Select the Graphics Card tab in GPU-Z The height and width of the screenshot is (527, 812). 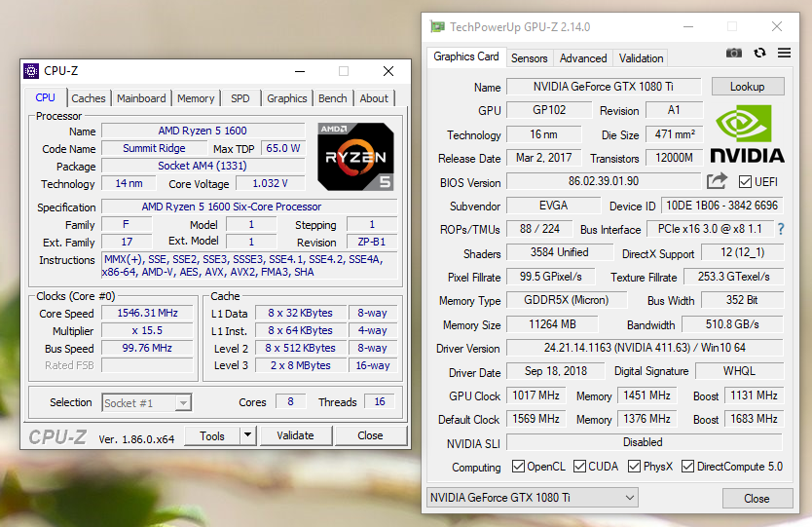(466, 56)
